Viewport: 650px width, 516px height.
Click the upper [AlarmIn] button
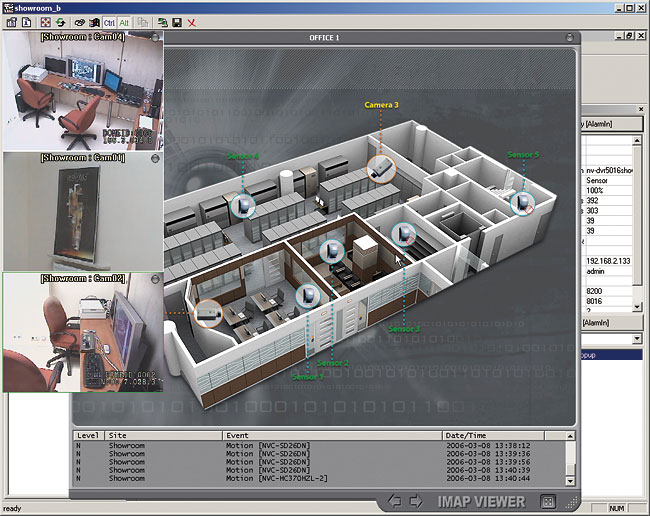612,124
